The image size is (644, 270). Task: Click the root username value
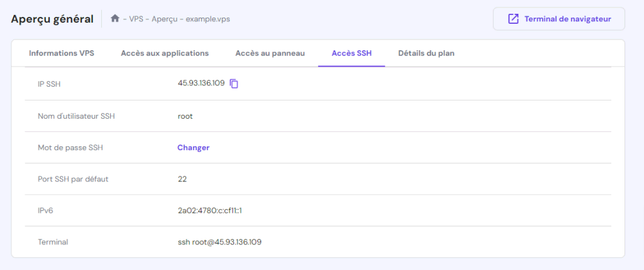pos(185,116)
